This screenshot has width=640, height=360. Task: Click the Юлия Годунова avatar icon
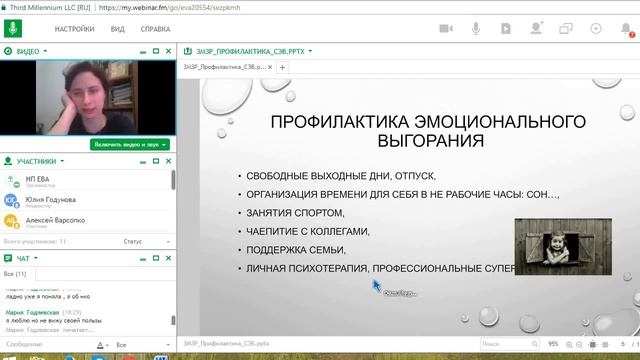pos(11,200)
